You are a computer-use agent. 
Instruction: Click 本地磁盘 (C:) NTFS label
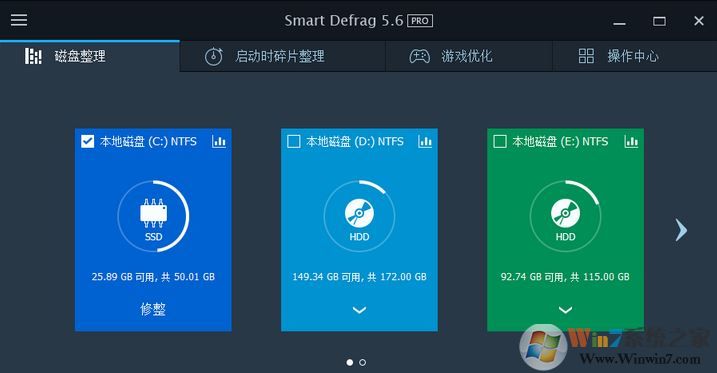click(x=148, y=142)
